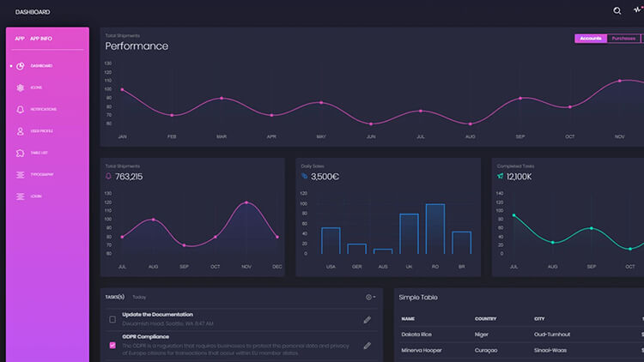Click the paper-plane icon beside 12,100K
Image resolution: width=644 pixels, height=362 pixels.
(x=500, y=176)
